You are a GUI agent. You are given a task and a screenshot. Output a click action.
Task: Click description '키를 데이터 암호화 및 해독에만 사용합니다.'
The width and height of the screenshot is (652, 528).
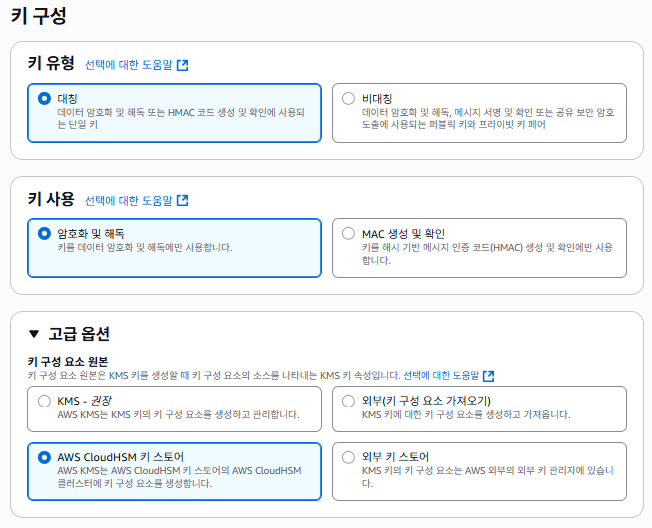coord(145,248)
